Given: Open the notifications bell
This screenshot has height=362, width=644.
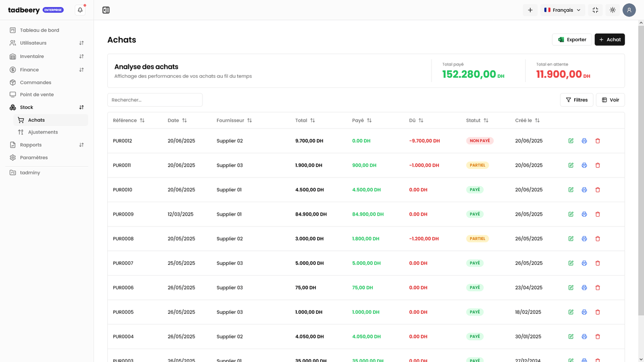Looking at the screenshot, I should (x=80, y=10).
